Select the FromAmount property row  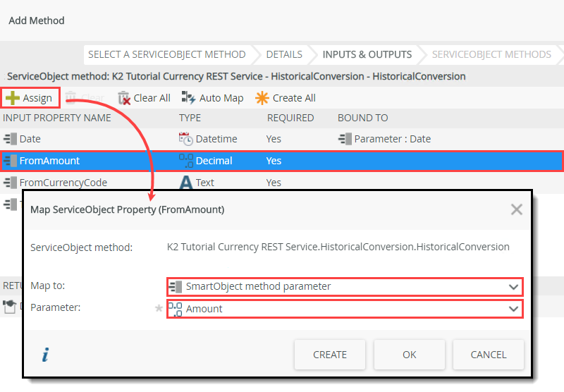tap(282, 161)
